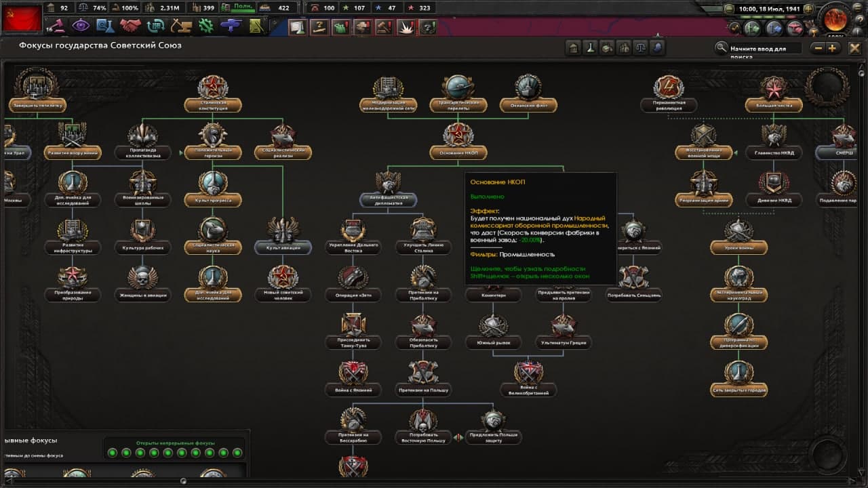Toggle the political filter with building icon
Screen dimensions: 868x488
[x=574, y=48]
